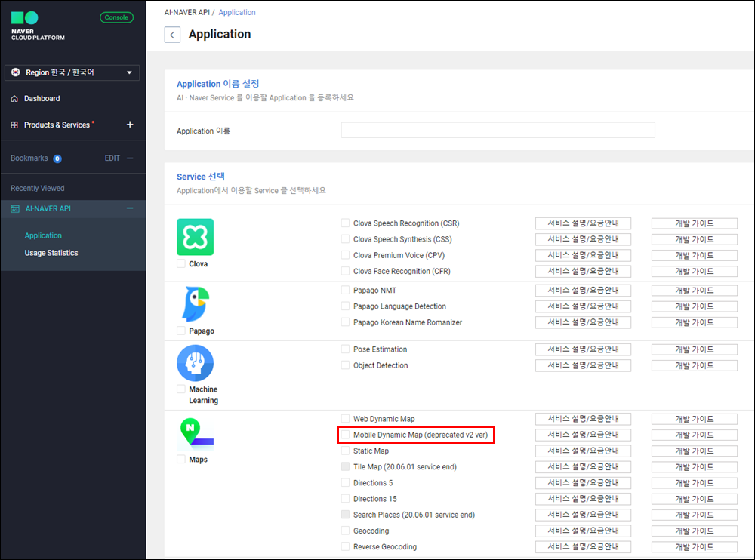Click the Maps pin icon
The image size is (755, 560).
[196, 432]
